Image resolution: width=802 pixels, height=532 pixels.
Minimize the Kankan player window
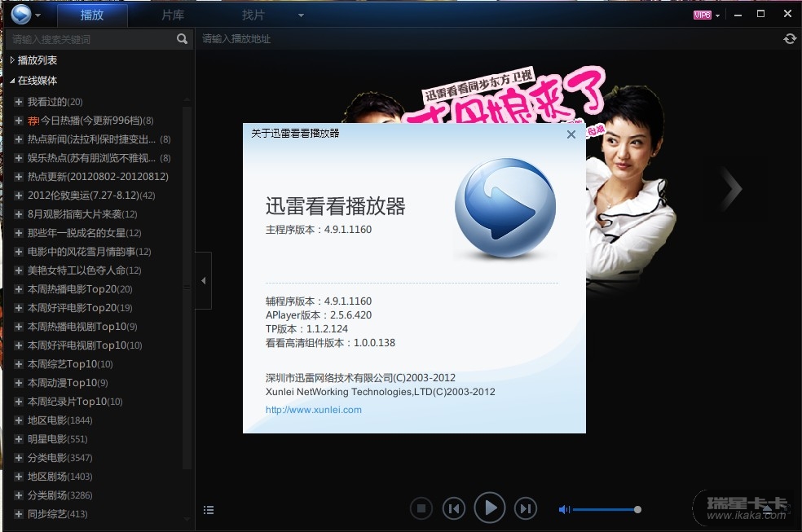pyautogui.click(x=738, y=15)
